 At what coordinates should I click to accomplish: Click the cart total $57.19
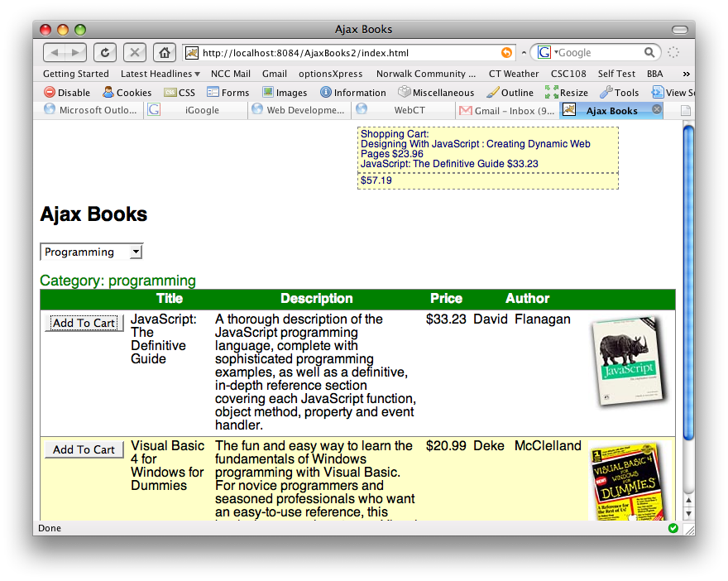click(x=376, y=180)
